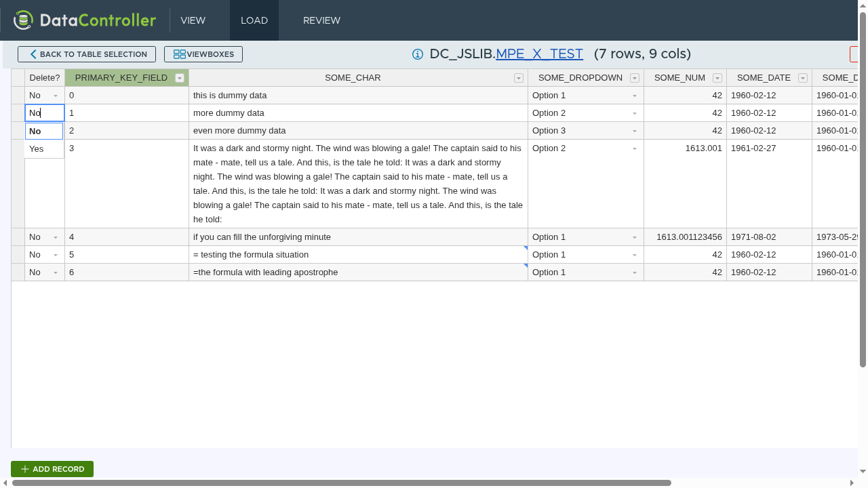This screenshot has width=868, height=488.
Task: Expand Delete? dropdown in row 4
Action: 56,237
